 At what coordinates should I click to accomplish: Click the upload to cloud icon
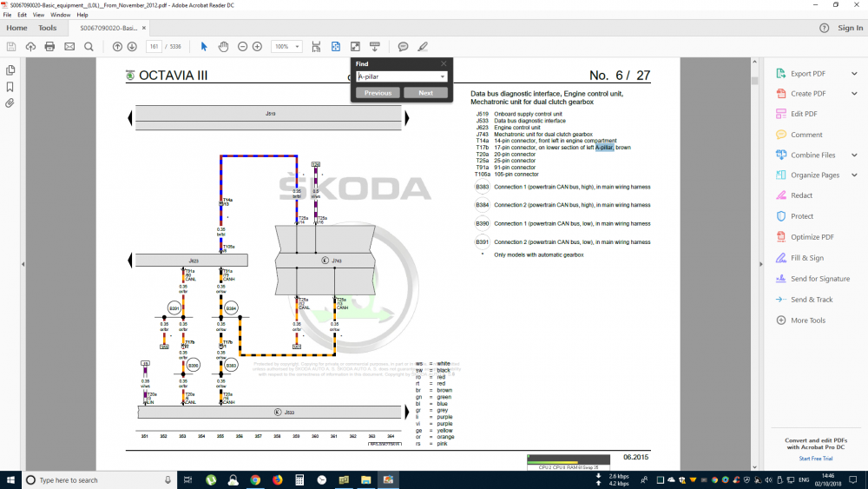(x=30, y=47)
